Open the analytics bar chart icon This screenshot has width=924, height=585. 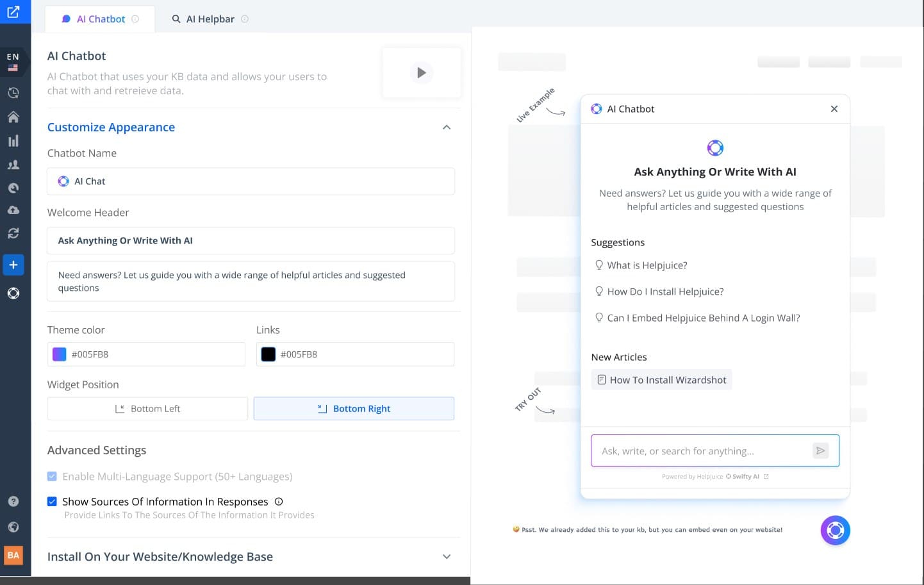point(13,141)
